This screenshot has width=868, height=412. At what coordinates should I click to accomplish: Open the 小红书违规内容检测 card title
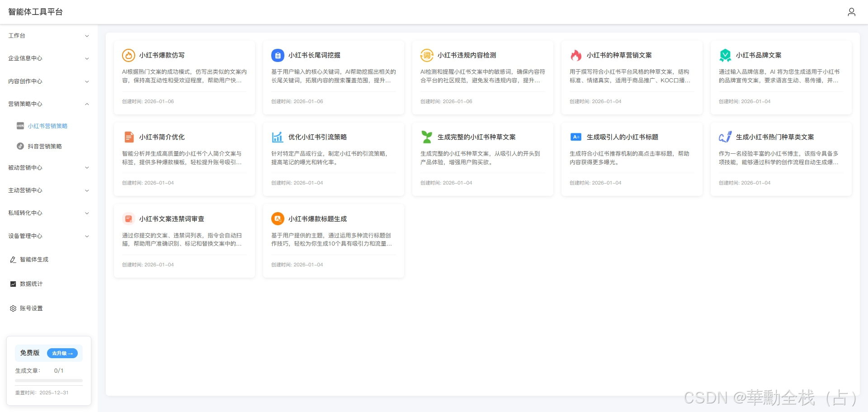click(x=467, y=55)
